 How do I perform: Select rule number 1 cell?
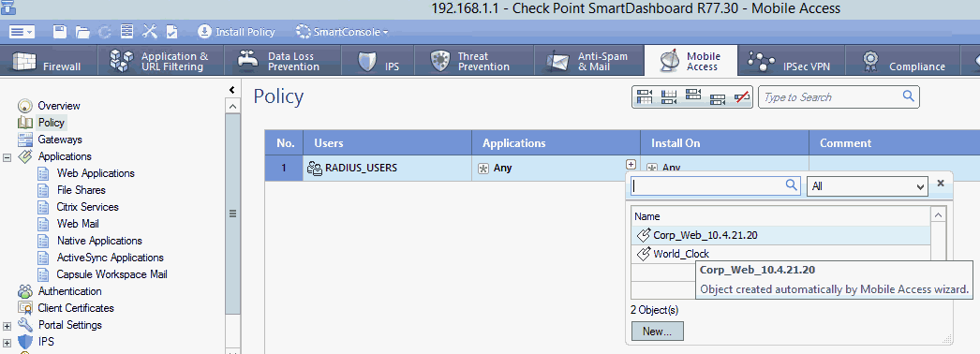point(284,168)
